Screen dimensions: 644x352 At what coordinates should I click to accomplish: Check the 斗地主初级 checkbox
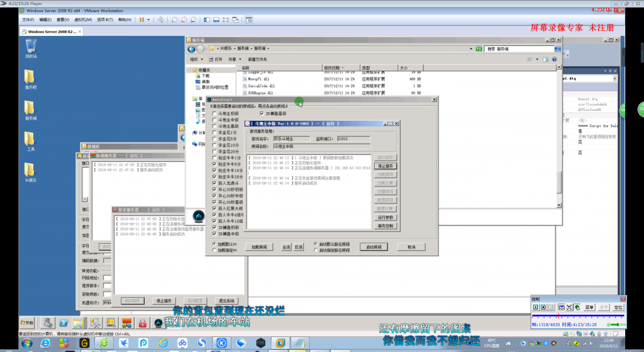pos(214,113)
